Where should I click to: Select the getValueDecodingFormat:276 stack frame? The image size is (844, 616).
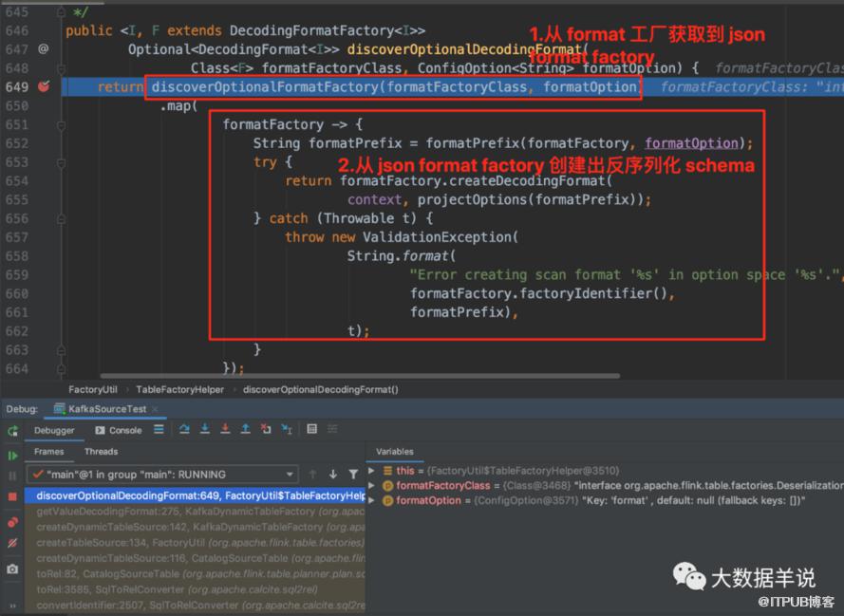click(195, 511)
